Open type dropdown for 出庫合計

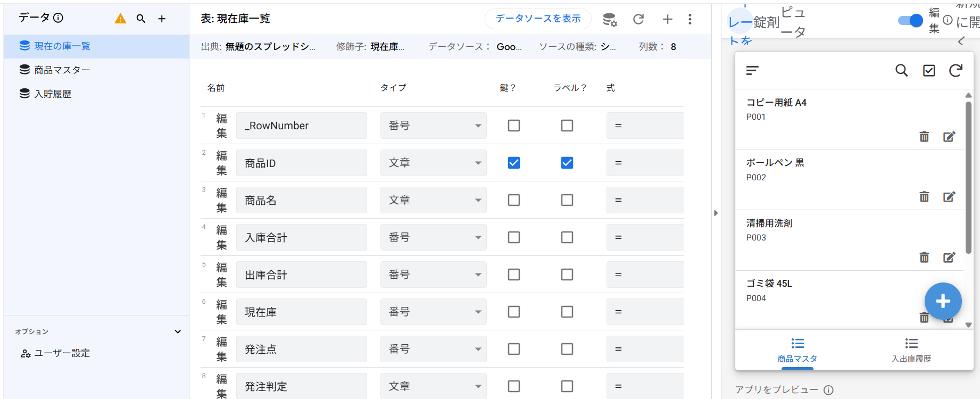433,275
